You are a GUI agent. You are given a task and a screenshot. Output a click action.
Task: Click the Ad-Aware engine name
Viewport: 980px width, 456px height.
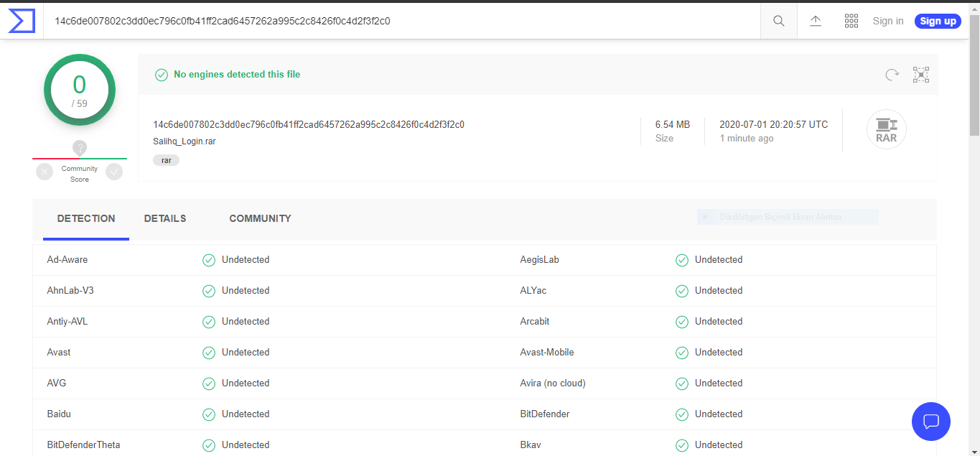tap(67, 259)
